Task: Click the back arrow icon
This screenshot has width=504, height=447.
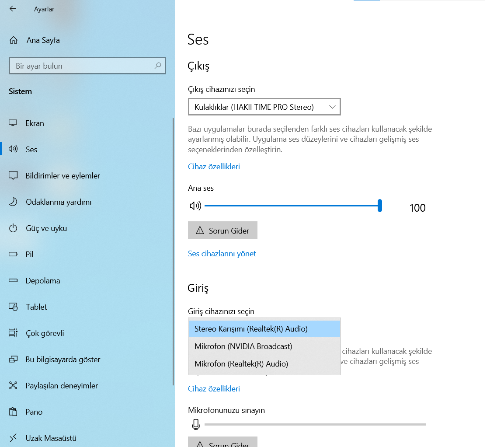Action: click(13, 9)
